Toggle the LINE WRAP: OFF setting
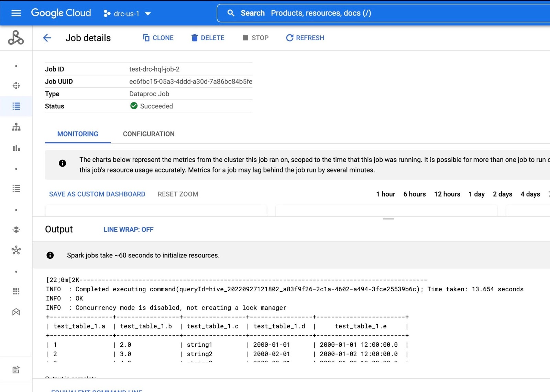The width and height of the screenshot is (550, 392). [128, 229]
